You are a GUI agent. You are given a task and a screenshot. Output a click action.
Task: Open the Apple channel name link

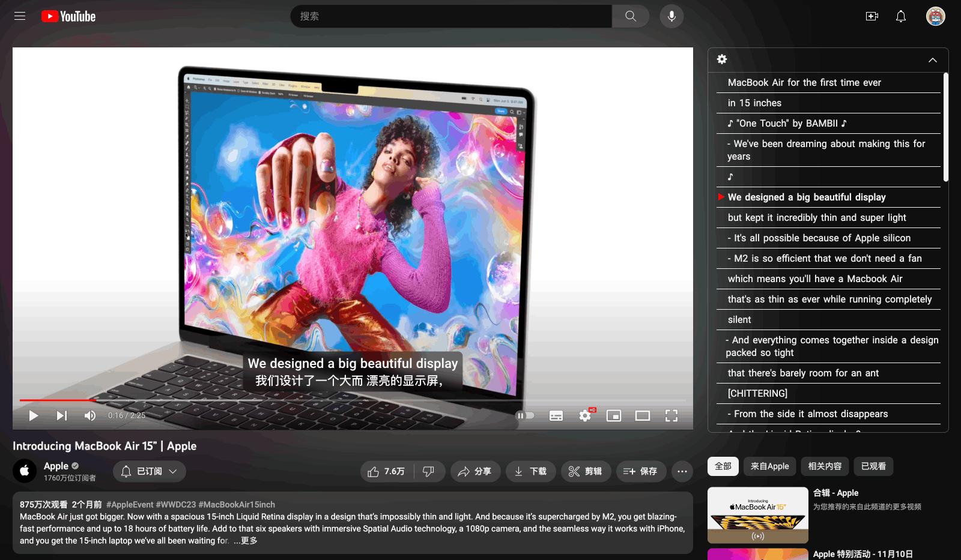click(56, 466)
